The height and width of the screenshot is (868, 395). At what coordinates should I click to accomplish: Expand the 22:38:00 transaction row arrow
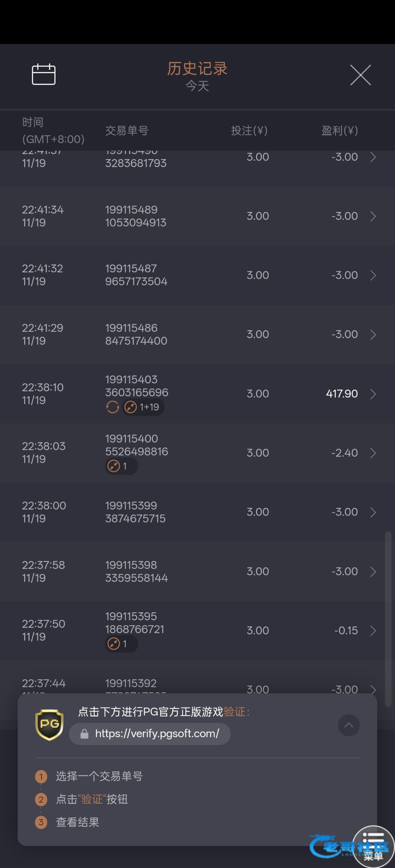pyautogui.click(x=373, y=512)
